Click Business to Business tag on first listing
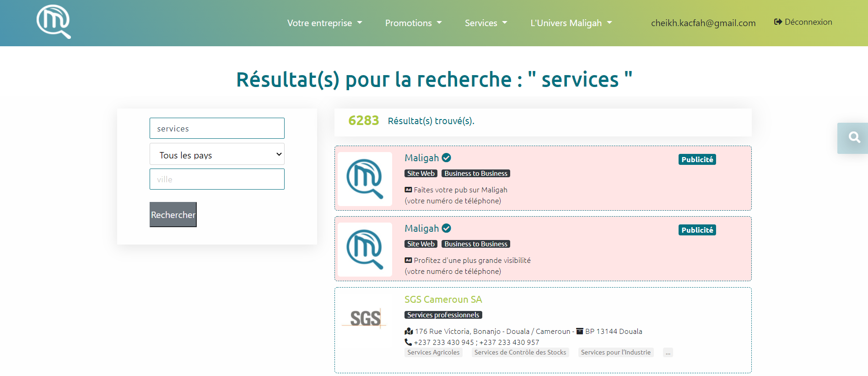Viewport: 868px width, 376px height. click(x=476, y=174)
